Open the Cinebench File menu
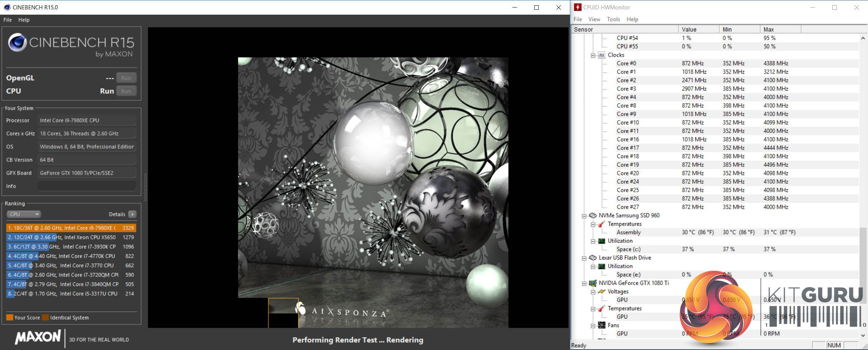The width and height of the screenshot is (868, 350). click(8, 20)
